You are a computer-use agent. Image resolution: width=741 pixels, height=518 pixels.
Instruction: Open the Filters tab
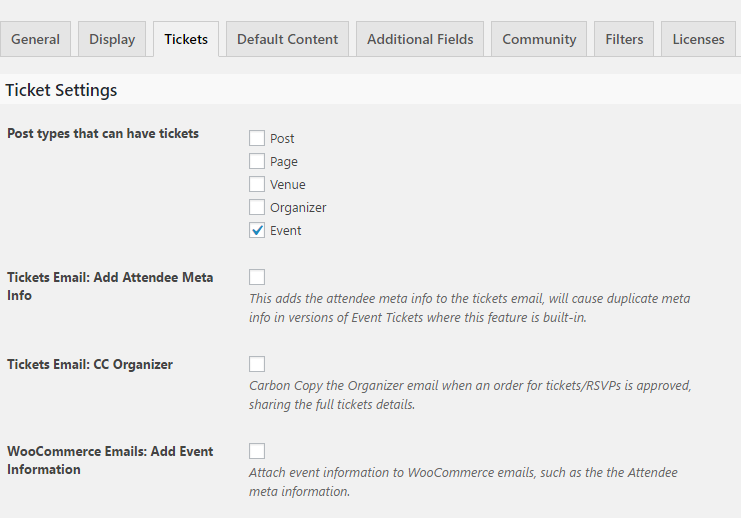[624, 39]
